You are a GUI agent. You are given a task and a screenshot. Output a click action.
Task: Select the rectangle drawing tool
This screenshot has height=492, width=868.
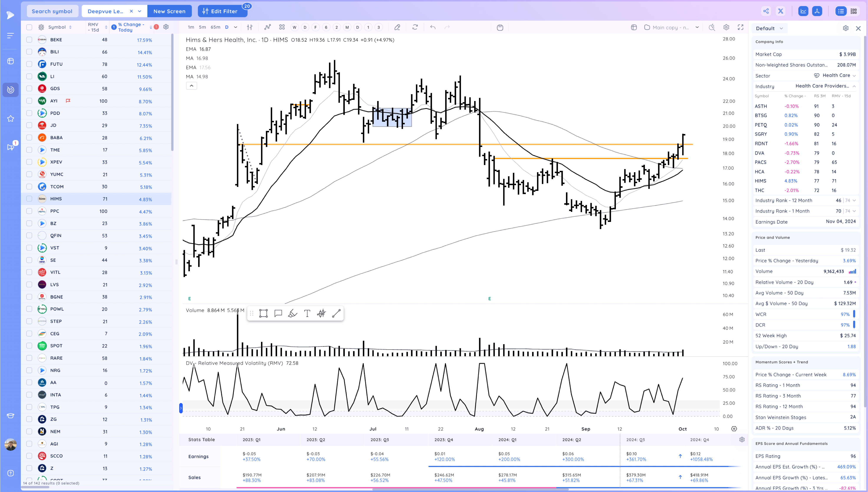click(263, 314)
